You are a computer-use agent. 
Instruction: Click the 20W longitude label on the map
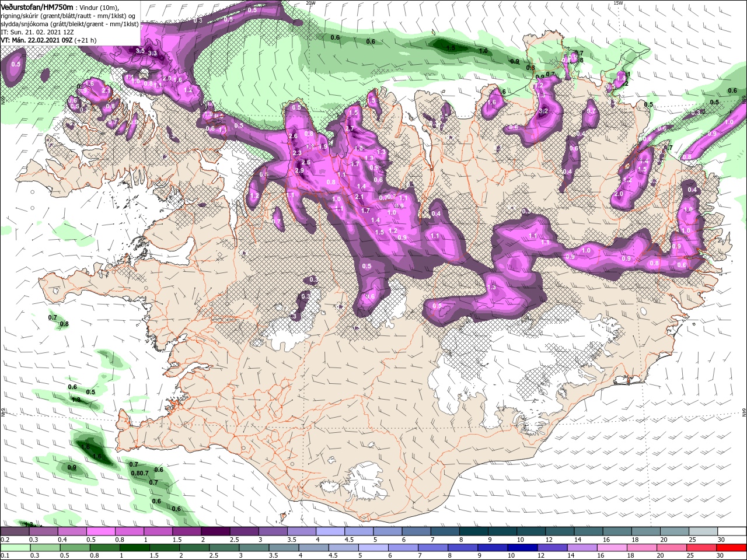coord(310,3)
